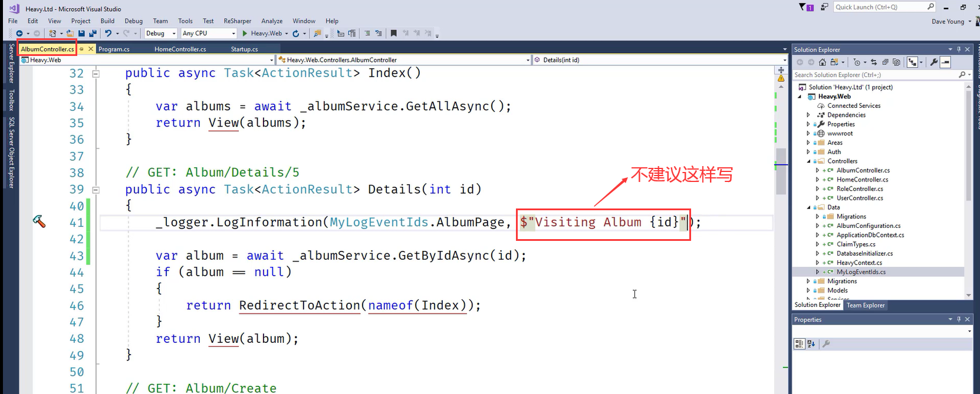Open the AlbumController class navigation dropdown
Screen dimensions: 980x394
point(404,59)
